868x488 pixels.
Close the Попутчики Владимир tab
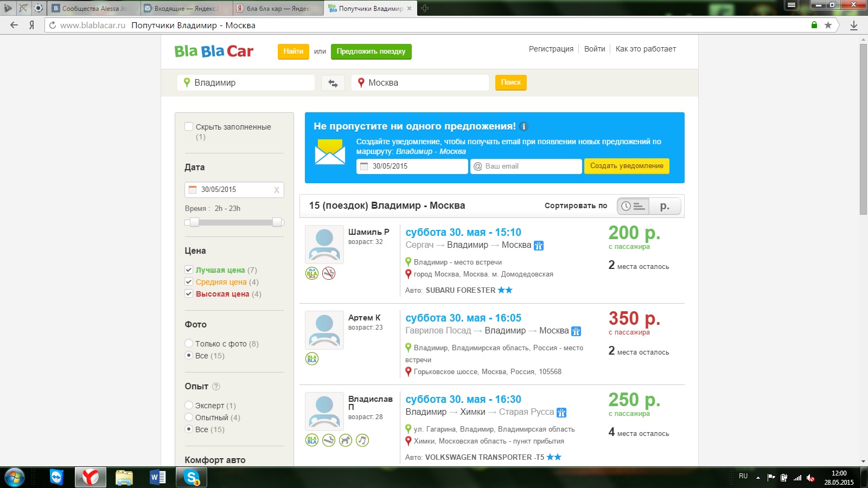pos(409,8)
